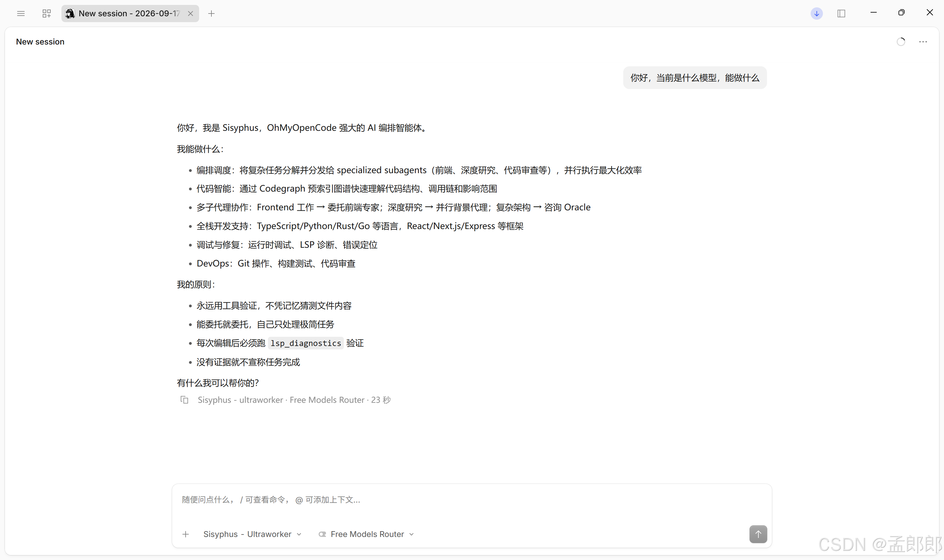
Task: Send the message with arrow button
Action: click(x=758, y=534)
